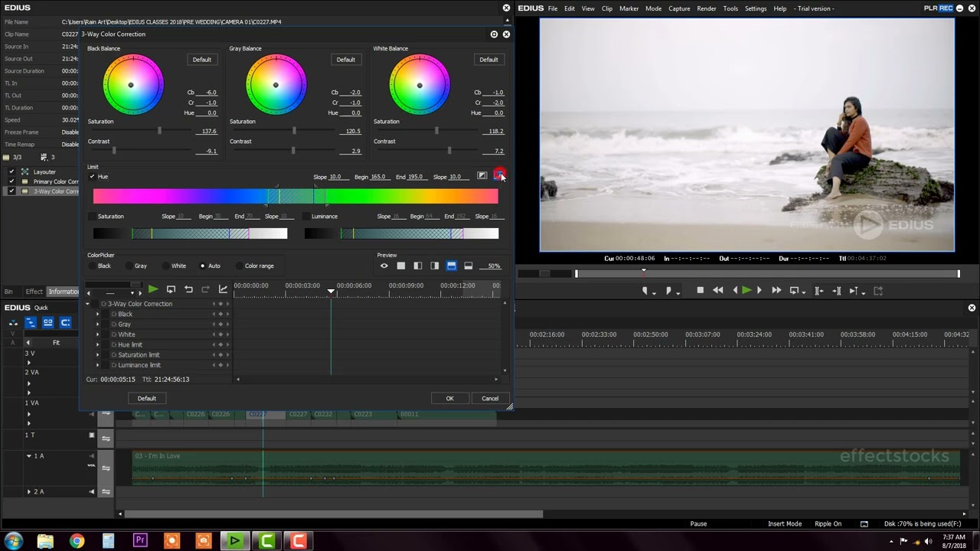Expand the 2 A audio track
This screenshot has width=980, height=551.
click(x=29, y=491)
